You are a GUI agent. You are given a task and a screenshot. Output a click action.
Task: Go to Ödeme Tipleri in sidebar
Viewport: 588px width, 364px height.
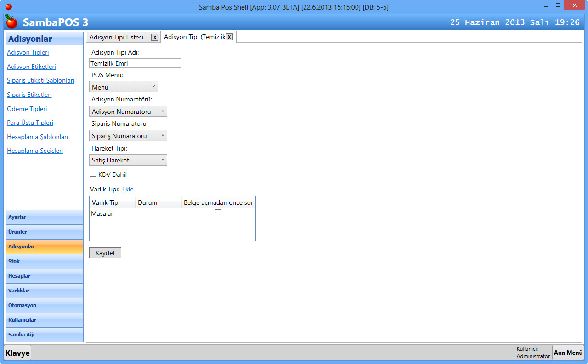click(27, 109)
